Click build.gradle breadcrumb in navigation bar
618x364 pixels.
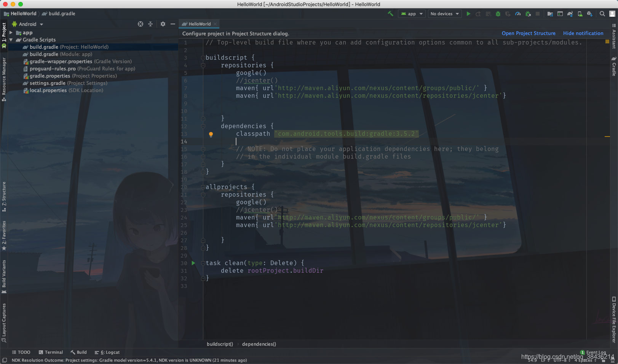(58, 14)
